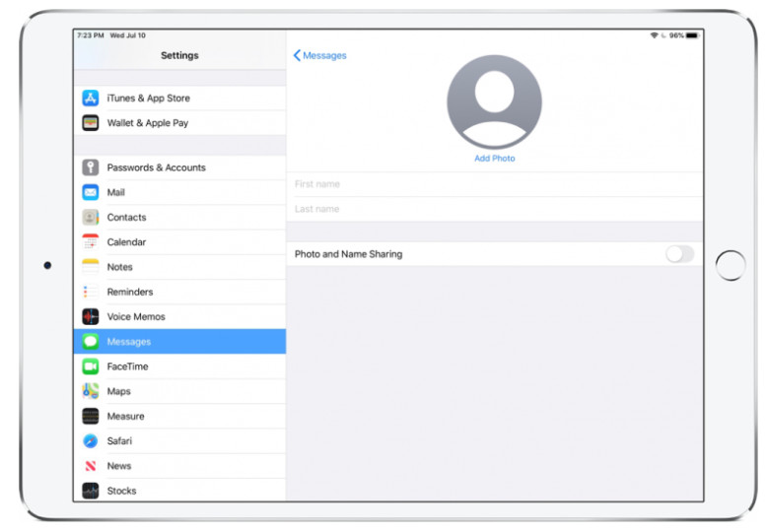The width and height of the screenshot is (767, 532).
Task: Tap the Contacts icon
Action: [91, 217]
